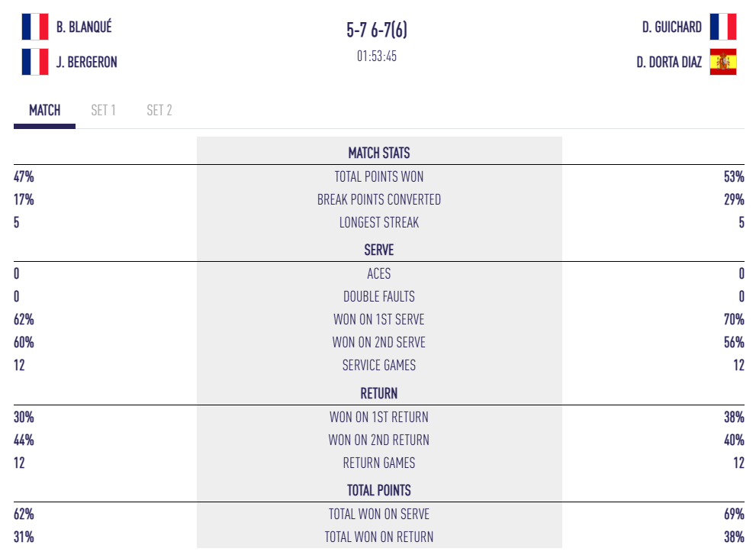
Task: Select the TOTAL POINTS WON row label
Action: pos(379,176)
